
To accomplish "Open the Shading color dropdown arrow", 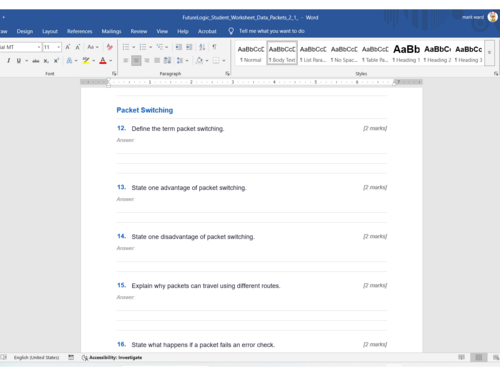I will click(207, 61).
